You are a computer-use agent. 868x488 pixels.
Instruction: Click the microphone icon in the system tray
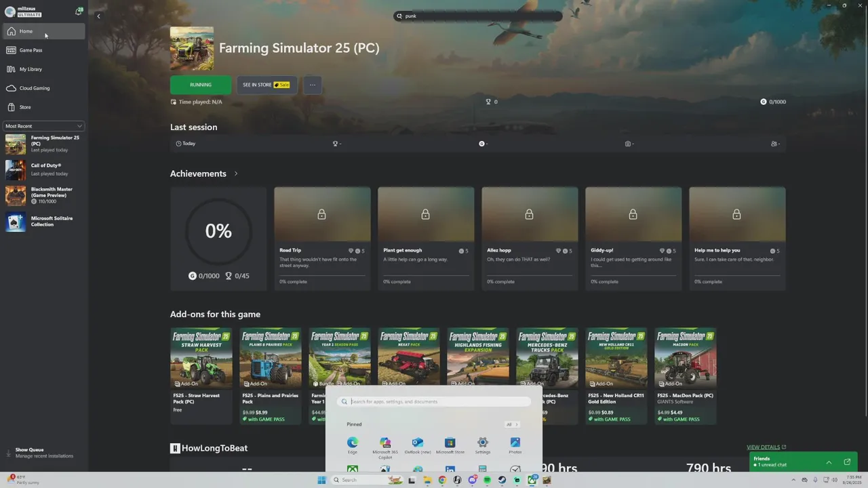coord(815,480)
